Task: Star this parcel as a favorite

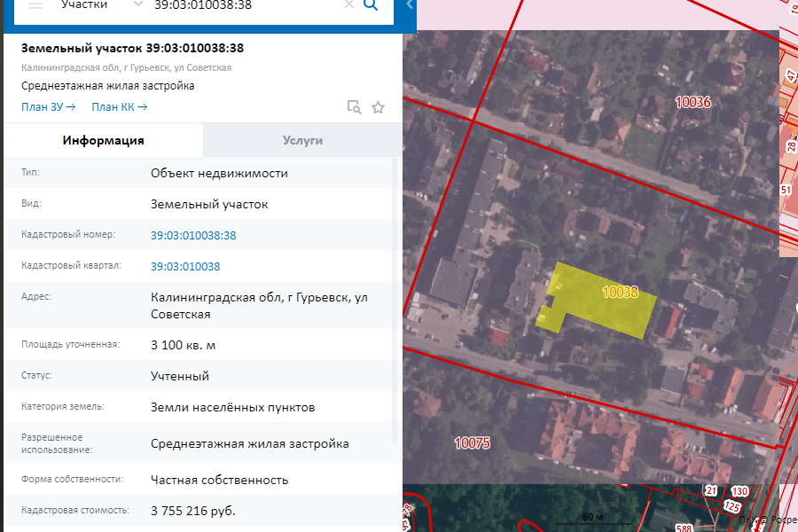Action: tap(378, 106)
